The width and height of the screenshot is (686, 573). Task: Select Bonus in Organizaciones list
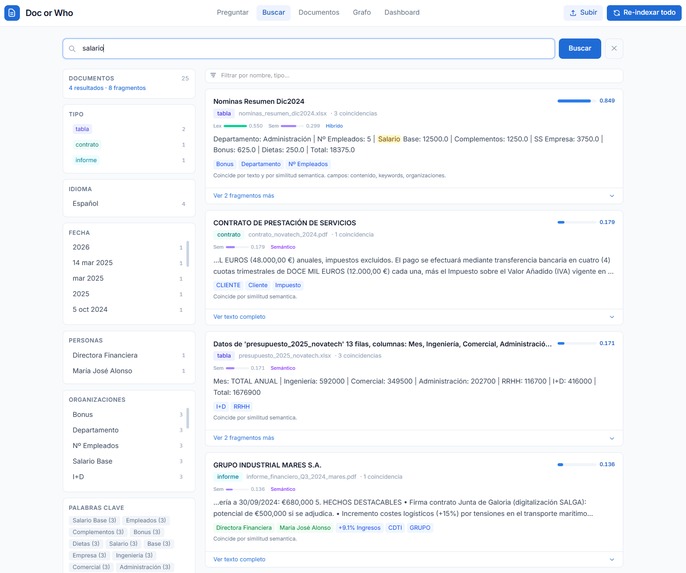127,414
